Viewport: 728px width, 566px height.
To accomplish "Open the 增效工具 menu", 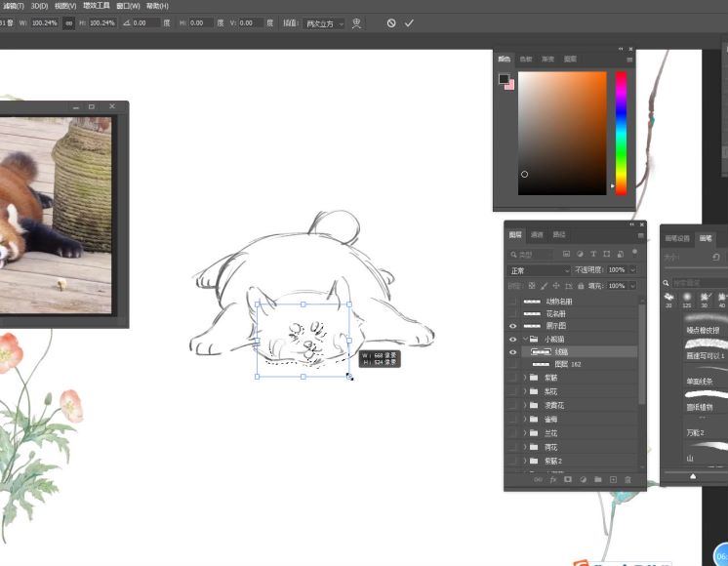I will pos(96,6).
